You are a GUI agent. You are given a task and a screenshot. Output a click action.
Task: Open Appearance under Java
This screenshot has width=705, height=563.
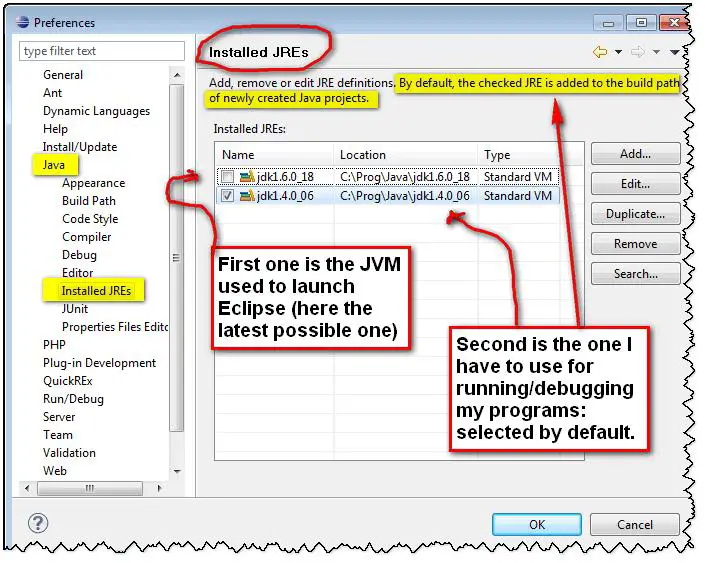94,183
